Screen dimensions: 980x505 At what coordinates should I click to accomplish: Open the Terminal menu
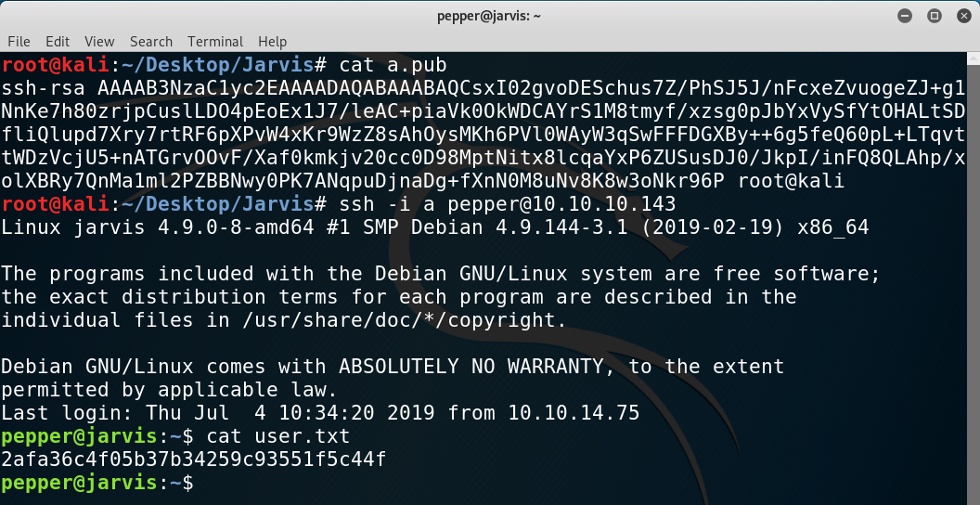click(x=215, y=42)
